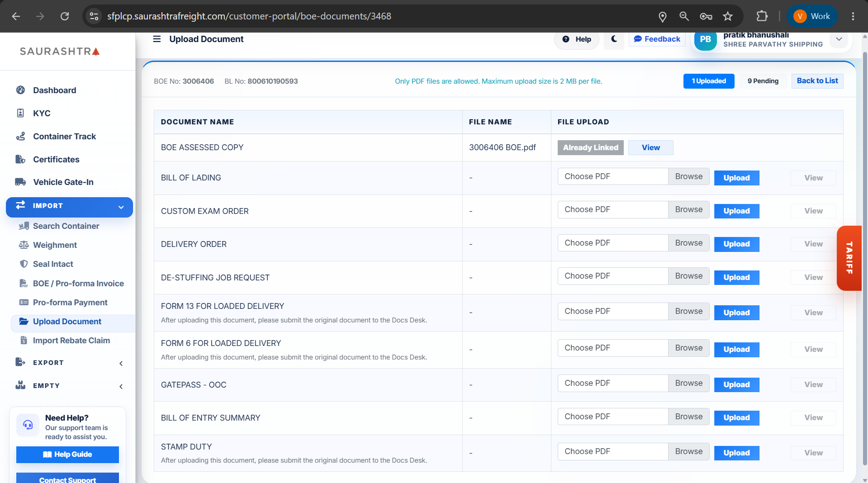The width and height of the screenshot is (868, 483).
Task: Open Container Track in sidebar
Action: pos(64,136)
